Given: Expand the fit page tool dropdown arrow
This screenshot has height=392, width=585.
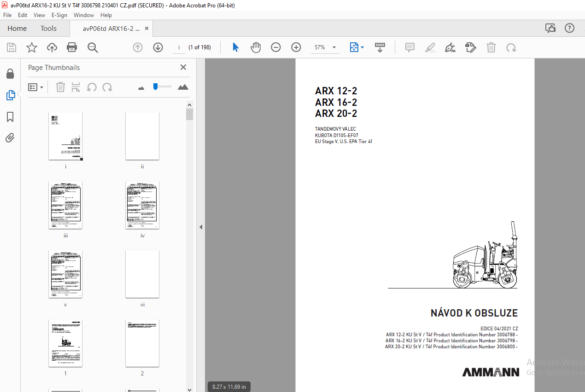Looking at the screenshot, I should (x=363, y=47).
